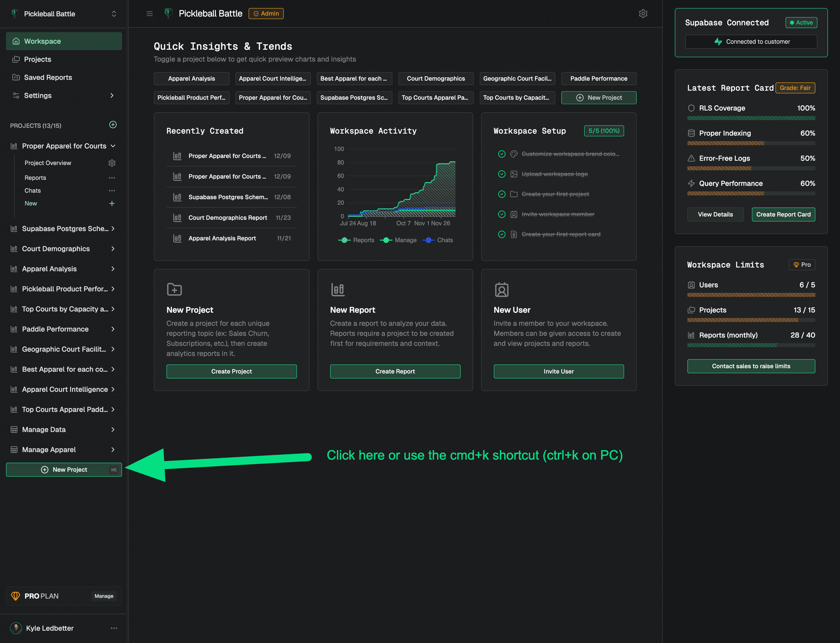Open Projects in sidebar navigation
Screen dimensions: 840x643
point(37,59)
